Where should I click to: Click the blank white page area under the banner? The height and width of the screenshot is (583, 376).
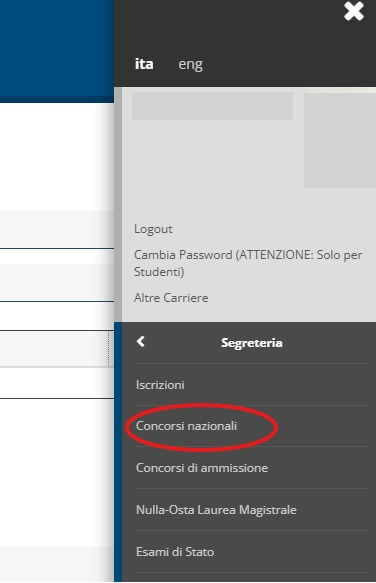pos(57,156)
